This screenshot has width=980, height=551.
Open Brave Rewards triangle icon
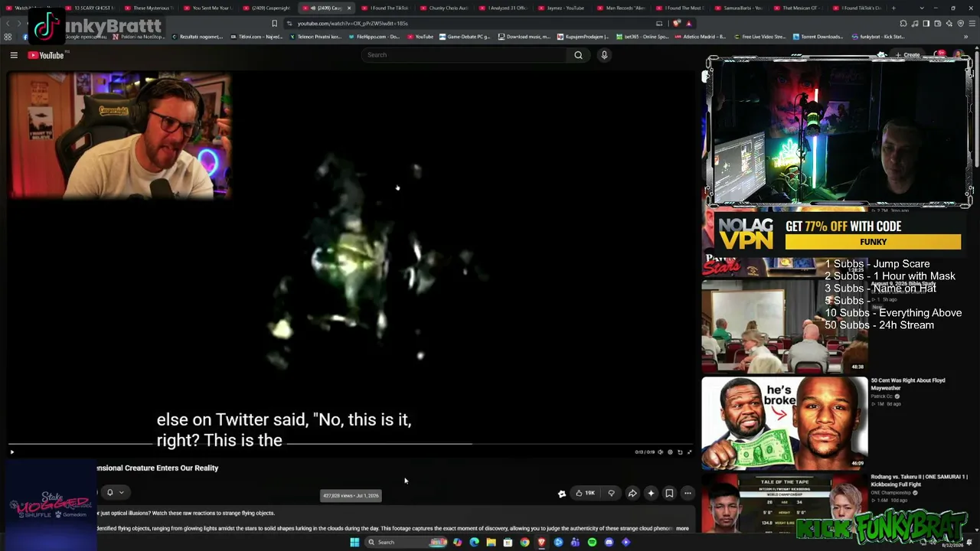pyautogui.click(x=688, y=23)
